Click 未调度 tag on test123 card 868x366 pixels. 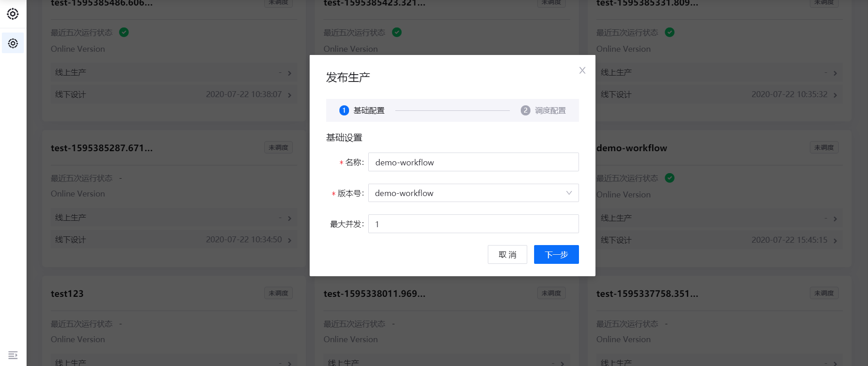[x=278, y=293]
